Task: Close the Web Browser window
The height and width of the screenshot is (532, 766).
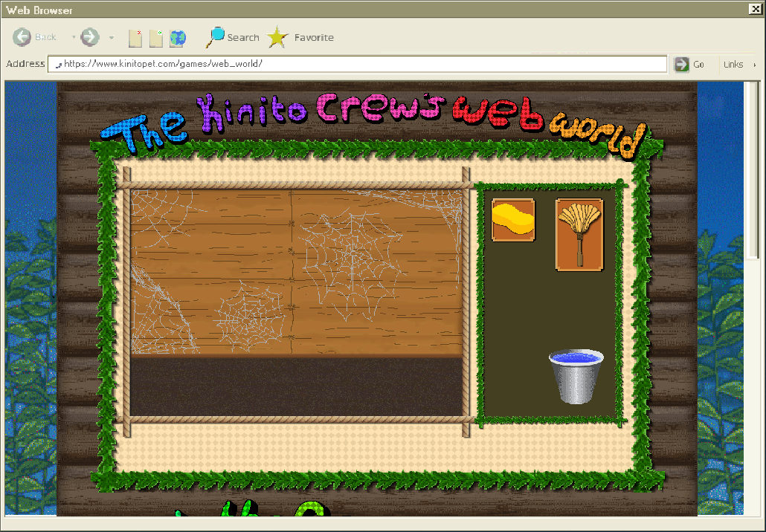Action: click(x=755, y=9)
